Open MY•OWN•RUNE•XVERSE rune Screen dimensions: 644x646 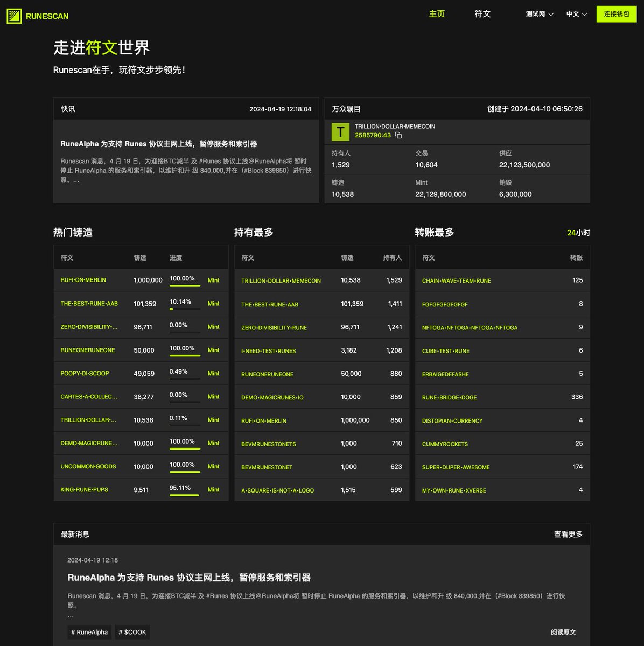[454, 490]
